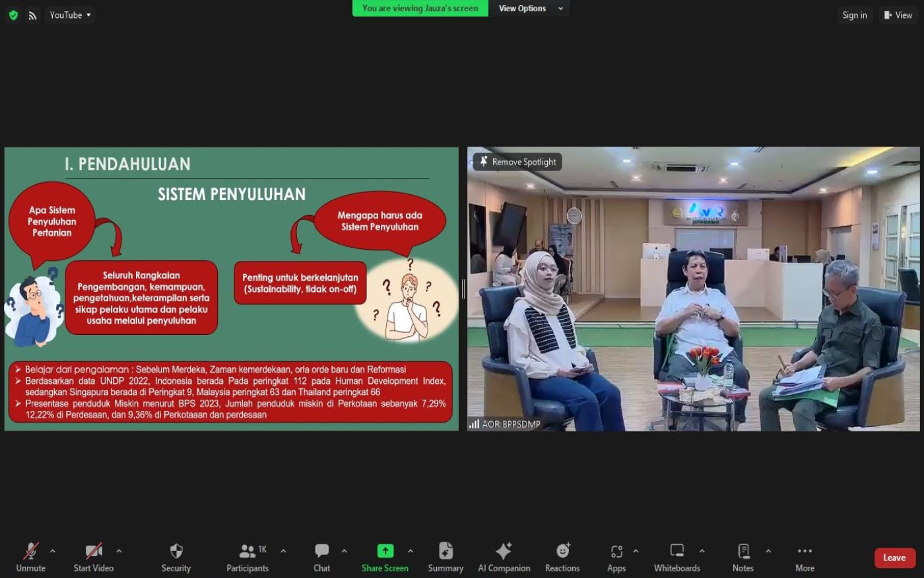The height and width of the screenshot is (578, 924).
Task: Click the green Share Screen icon
Action: 385,551
